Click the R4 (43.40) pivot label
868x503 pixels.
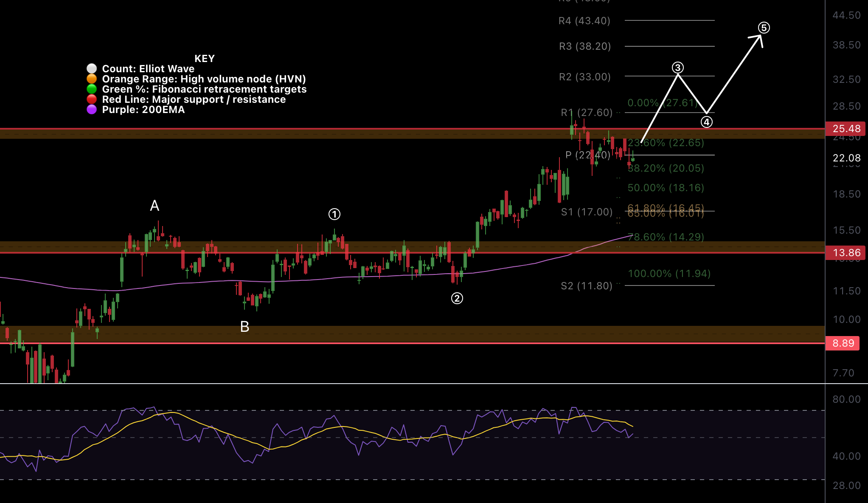584,21
